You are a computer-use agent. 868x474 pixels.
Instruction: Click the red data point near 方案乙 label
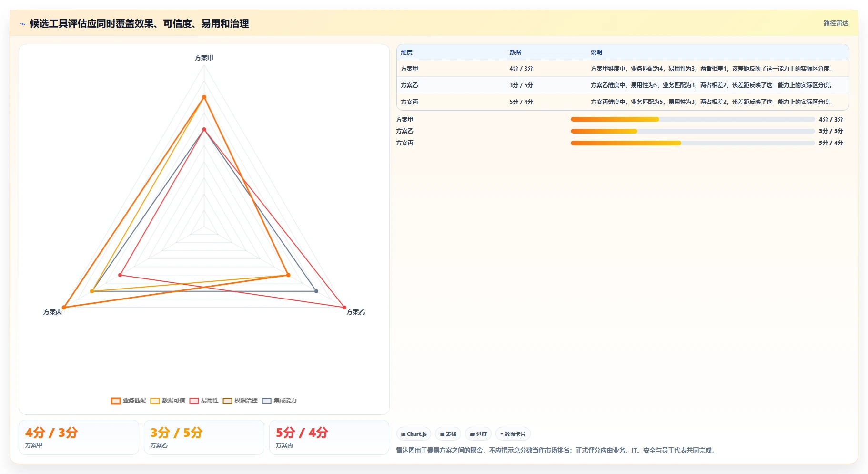tap(344, 307)
